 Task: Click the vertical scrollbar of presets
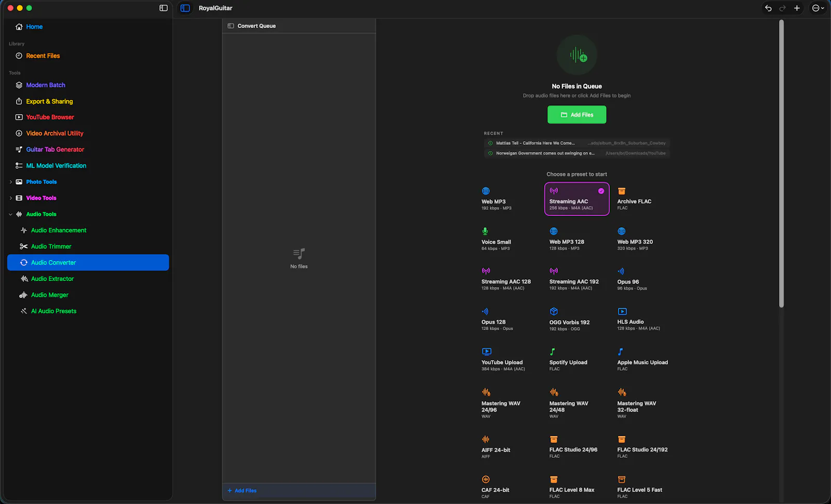(x=781, y=164)
